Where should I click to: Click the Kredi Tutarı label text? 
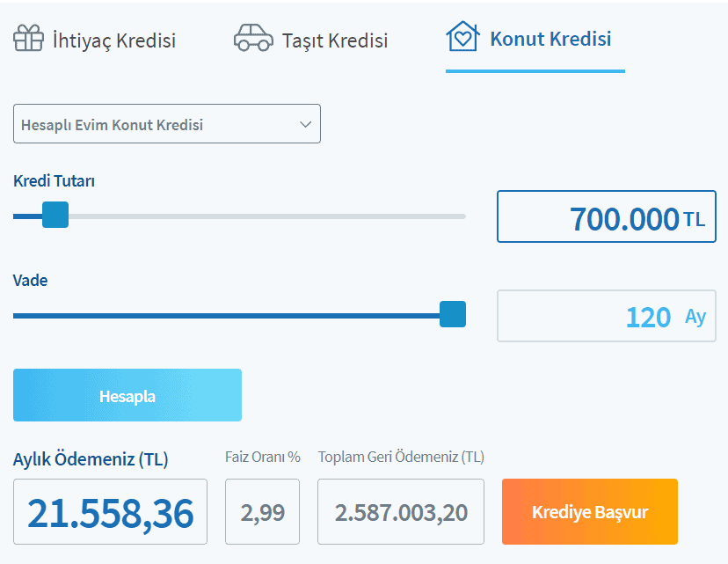point(54,181)
